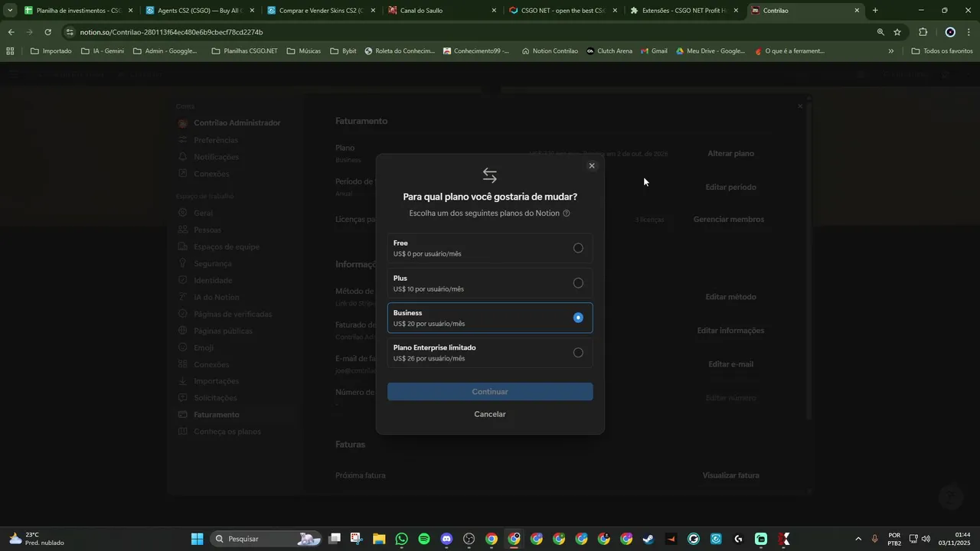Open the apps grid in bookmarks bar
Screen dimensions: 980x551
pyautogui.click(x=10, y=51)
